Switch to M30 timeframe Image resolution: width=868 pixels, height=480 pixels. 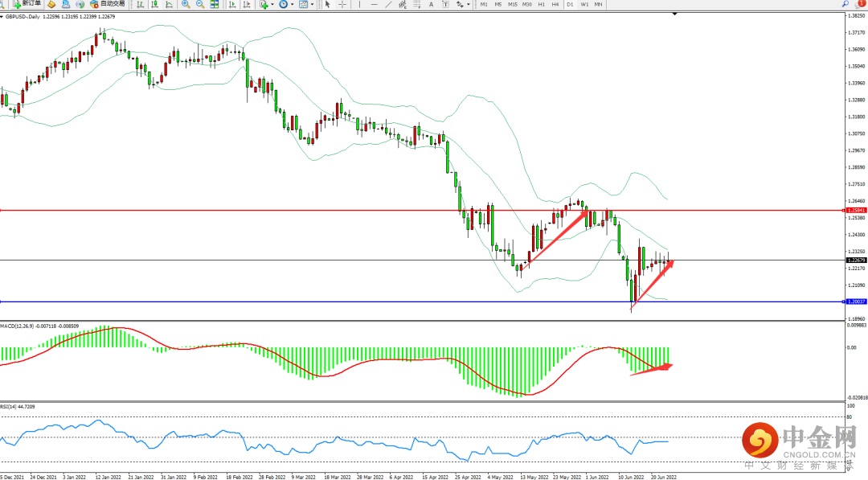coord(526,4)
